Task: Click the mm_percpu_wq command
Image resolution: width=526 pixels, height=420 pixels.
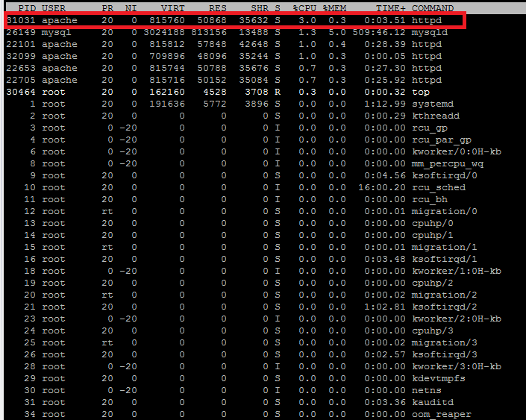Action: pyautogui.click(x=448, y=163)
